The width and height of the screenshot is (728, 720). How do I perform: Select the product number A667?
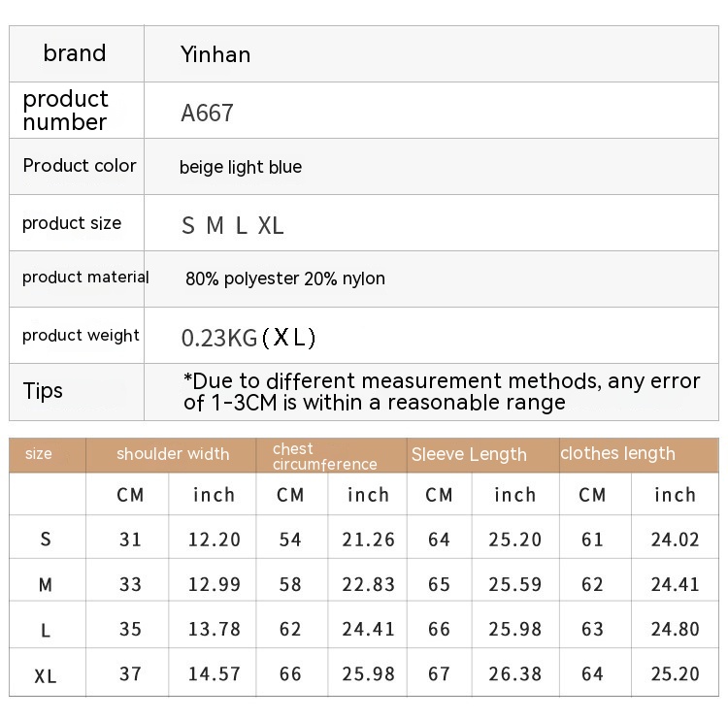point(207,113)
